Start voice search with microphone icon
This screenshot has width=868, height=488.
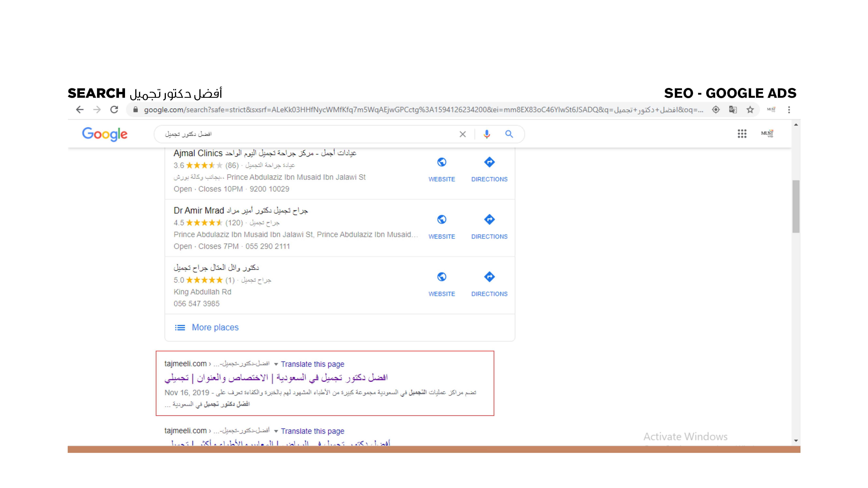click(x=486, y=134)
